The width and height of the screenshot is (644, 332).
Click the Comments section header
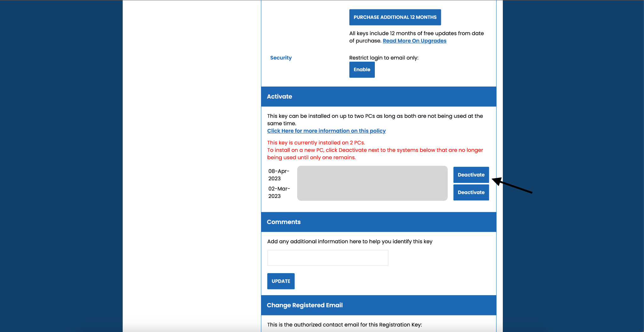click(x=379, y=222)
